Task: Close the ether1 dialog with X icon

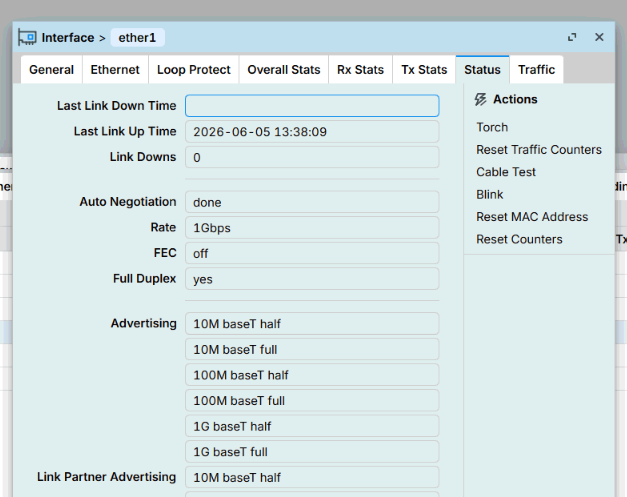Action: [599, 37]
